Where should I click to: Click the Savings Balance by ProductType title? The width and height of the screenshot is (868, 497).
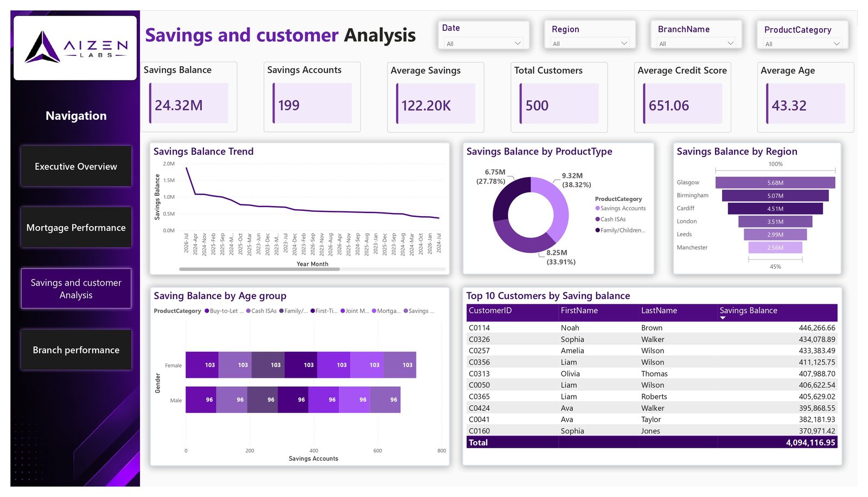539,152
